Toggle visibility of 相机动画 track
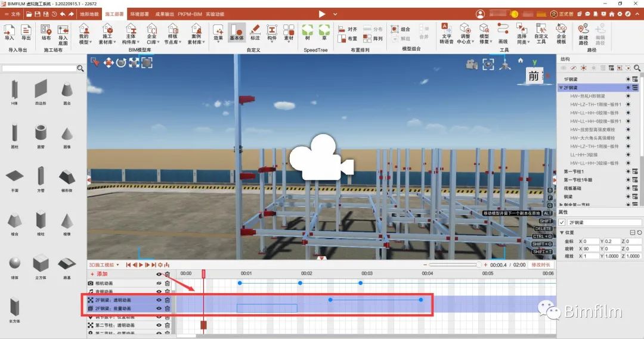Image resolution: width=644 pixels, height=339 pixels. (159, 283)
